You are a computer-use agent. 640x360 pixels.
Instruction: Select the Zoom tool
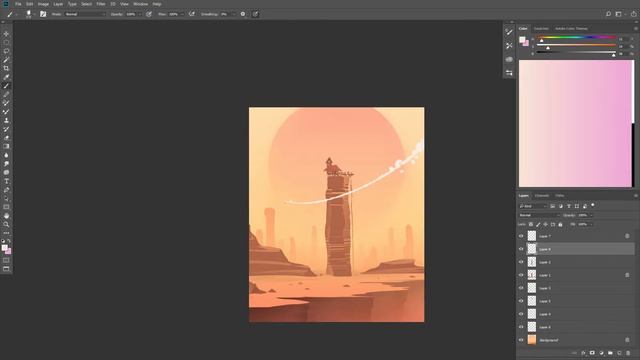pos(6,224)
